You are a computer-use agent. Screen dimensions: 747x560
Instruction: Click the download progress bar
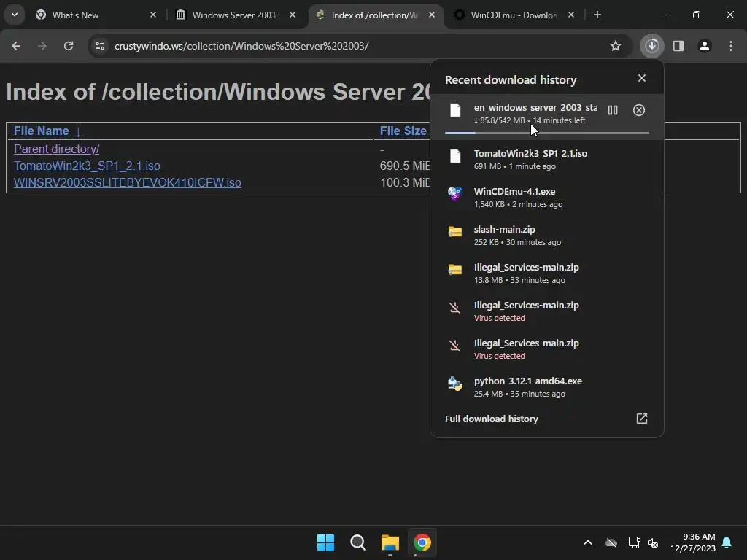point(547,133)
